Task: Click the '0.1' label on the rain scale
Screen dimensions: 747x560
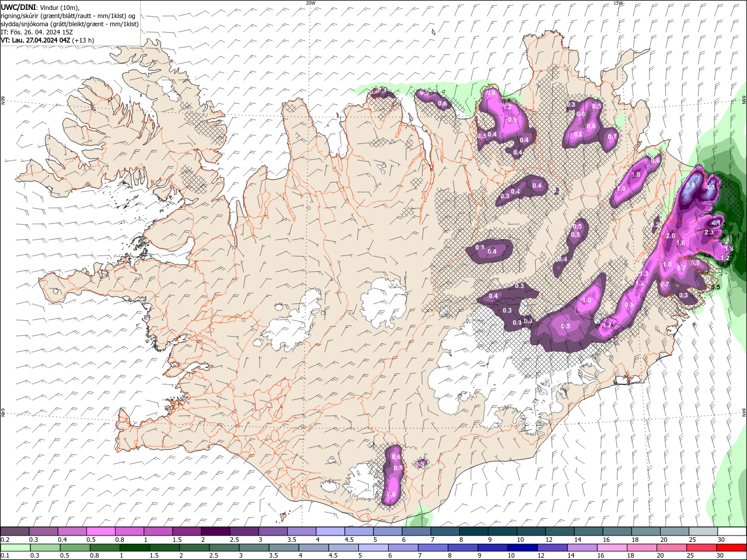Action: coord(4,556)
